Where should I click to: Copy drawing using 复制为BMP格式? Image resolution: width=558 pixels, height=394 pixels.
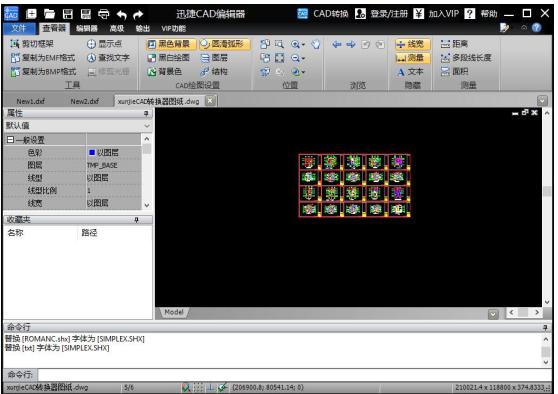coord(43,72)
